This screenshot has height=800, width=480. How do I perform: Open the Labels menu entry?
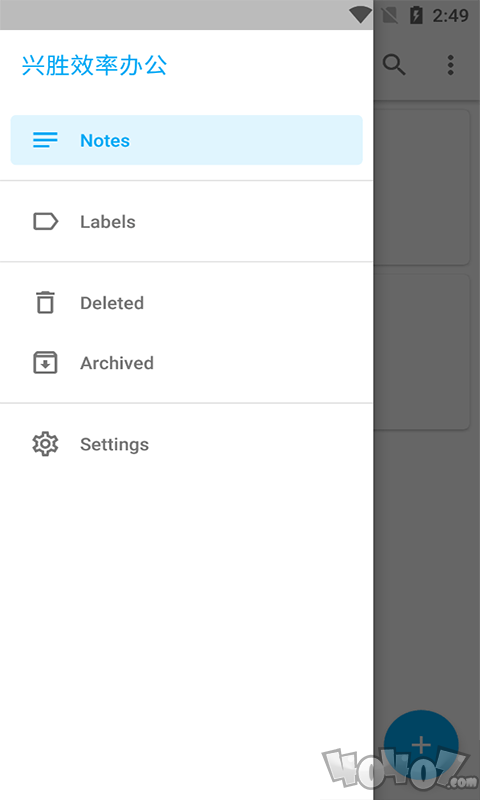[x=186, y=221]
